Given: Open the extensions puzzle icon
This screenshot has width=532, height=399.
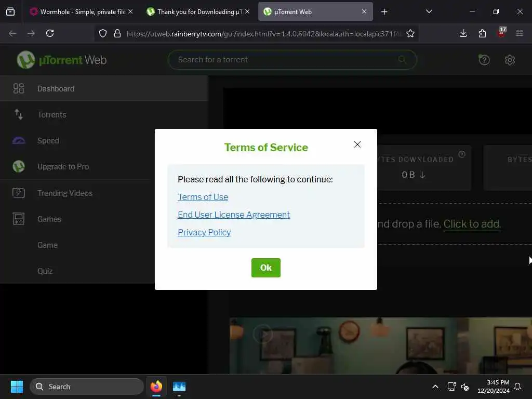Looking at the screenshot, I should tap(482, 33).
